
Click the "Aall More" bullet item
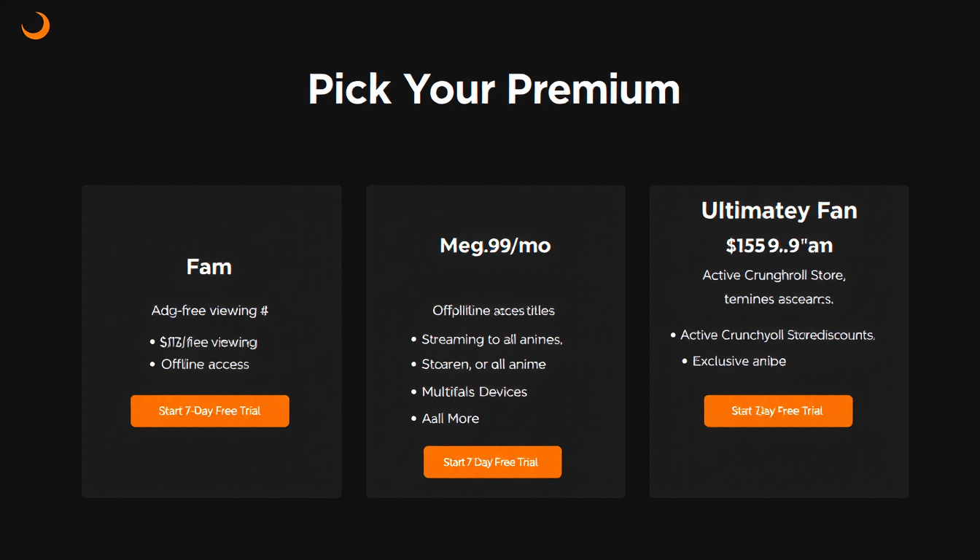(x=450, y=419)
